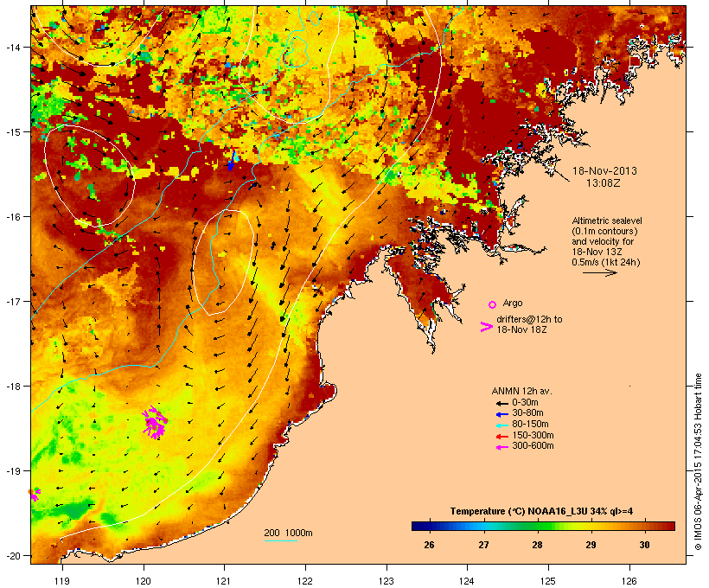Click the magenta drifters arrowhead symbol
The width and height of the screenshot is (709, 588).
pyautogui.click(x=486, y=327)
